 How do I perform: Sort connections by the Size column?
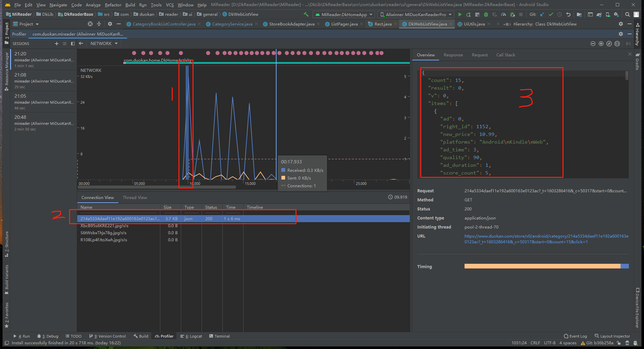click(x=171, y=207)
